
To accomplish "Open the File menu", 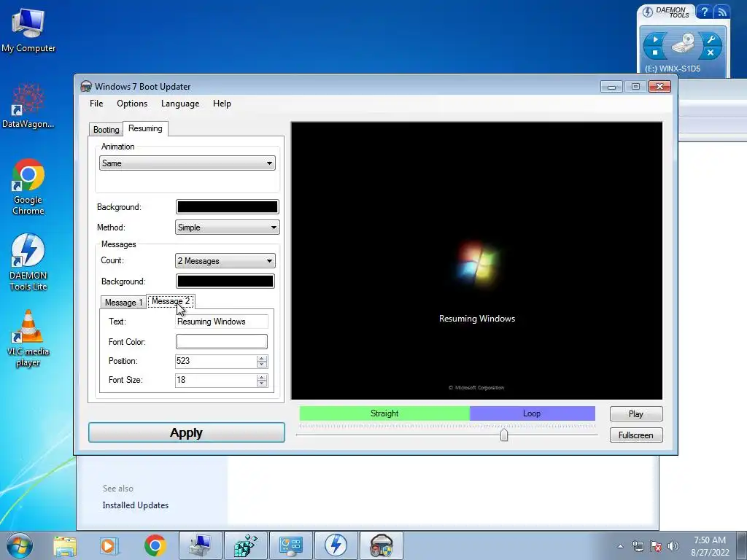I will [96, 104].
